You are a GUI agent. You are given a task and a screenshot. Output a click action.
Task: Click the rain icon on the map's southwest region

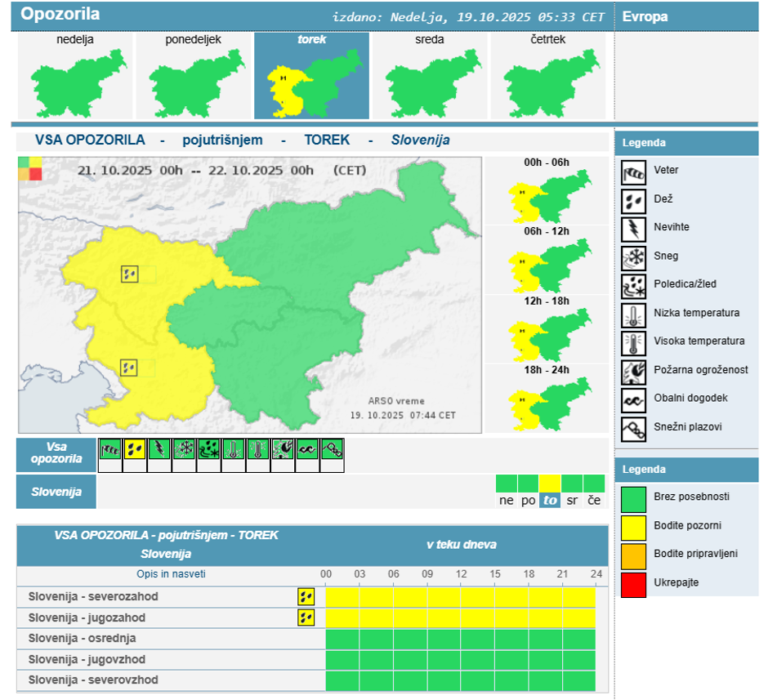click(129, 368)
